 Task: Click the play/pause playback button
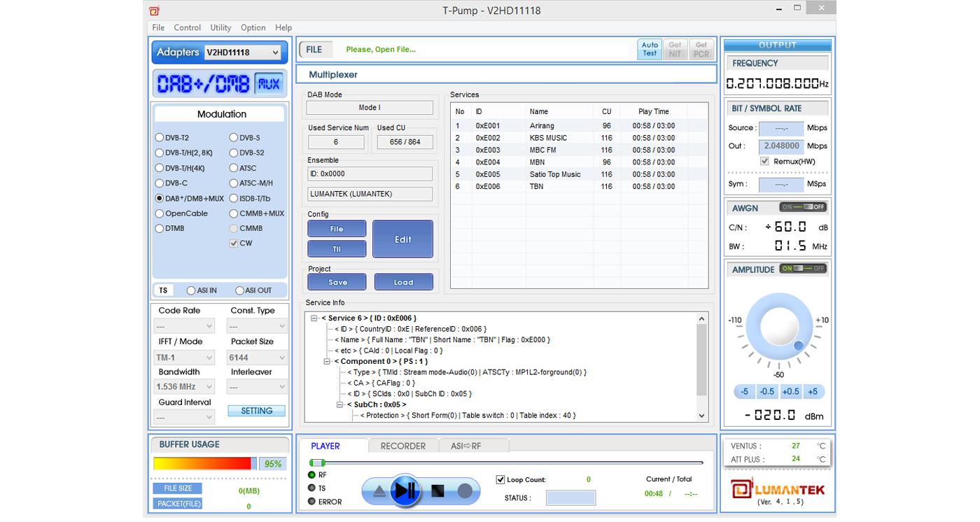click(x=405, y=491)
